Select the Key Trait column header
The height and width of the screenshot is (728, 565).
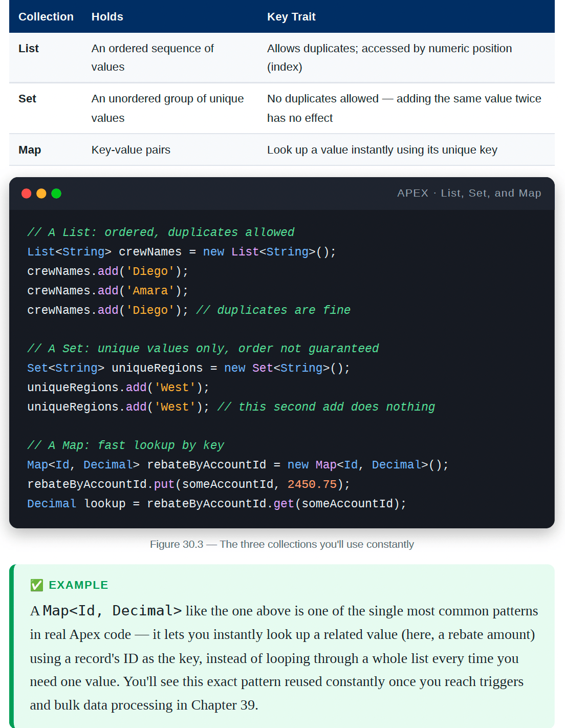(291, 17)
